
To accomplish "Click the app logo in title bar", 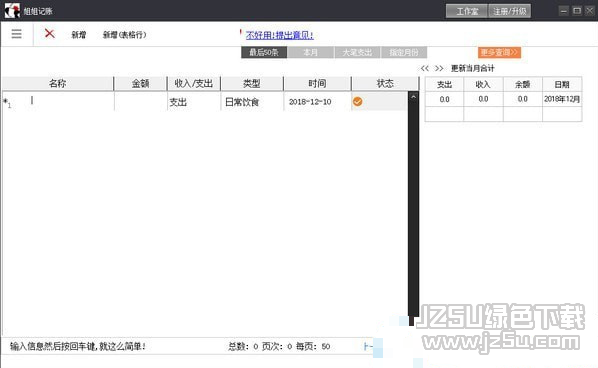I will coord(12,11).
